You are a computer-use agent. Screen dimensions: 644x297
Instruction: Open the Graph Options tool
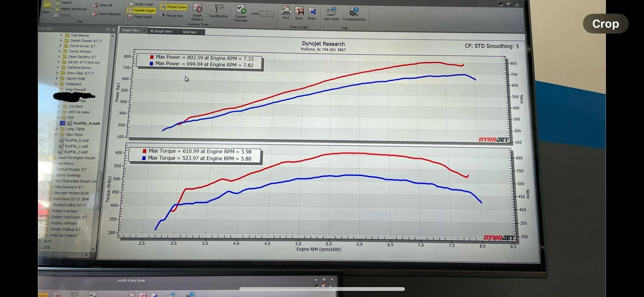coord(197,13)
